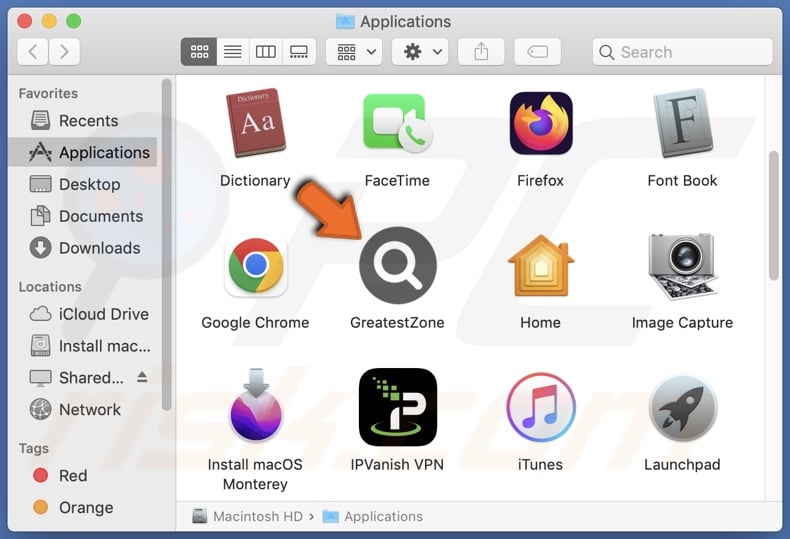Screen dimensions: 790x539
Task: Select the Firefox app icon
Action: coord(541,123)
